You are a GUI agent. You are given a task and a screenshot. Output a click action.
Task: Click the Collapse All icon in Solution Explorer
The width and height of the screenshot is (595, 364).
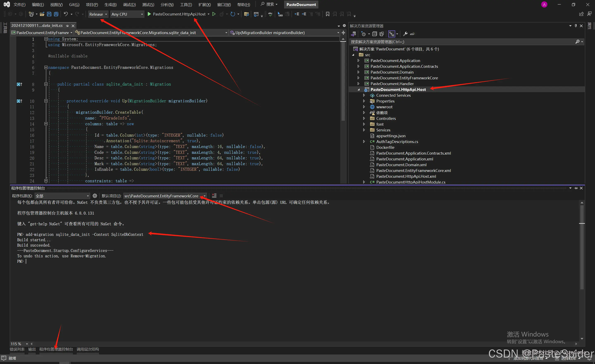click(x=374, y=34)
